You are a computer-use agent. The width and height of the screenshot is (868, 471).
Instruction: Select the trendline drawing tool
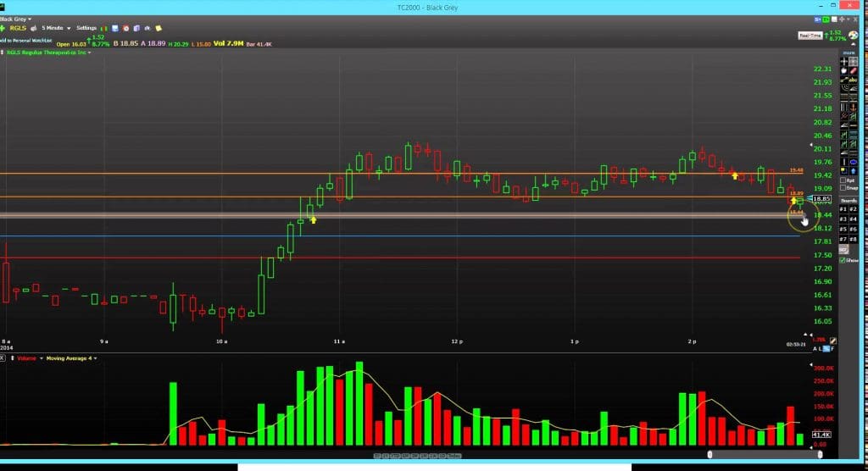click(x=844, y=80)
